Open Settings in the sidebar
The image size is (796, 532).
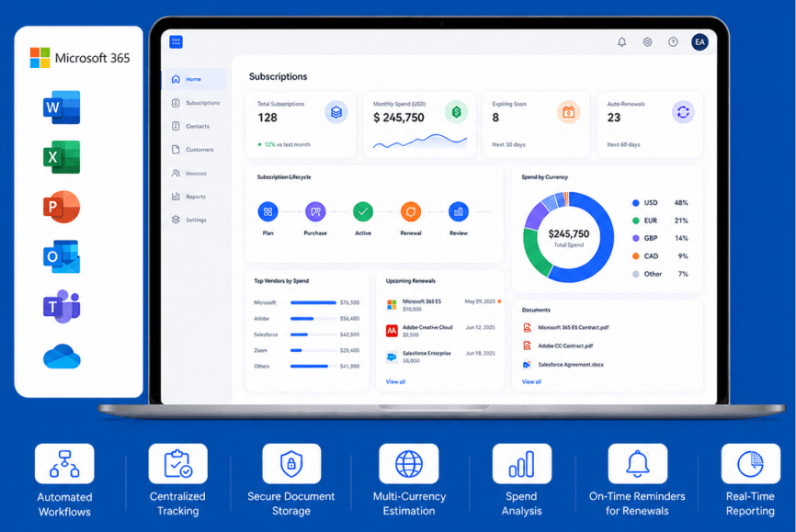189,220
